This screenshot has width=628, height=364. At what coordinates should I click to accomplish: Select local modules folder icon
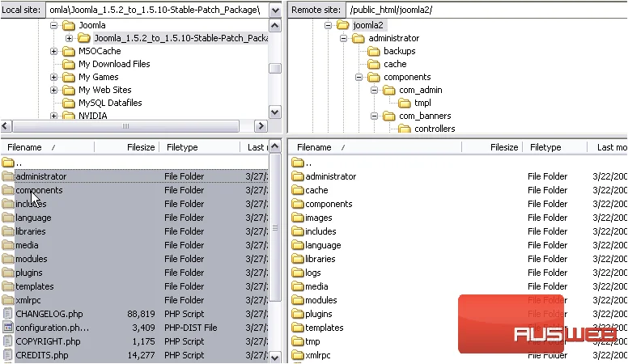point(8,259)
